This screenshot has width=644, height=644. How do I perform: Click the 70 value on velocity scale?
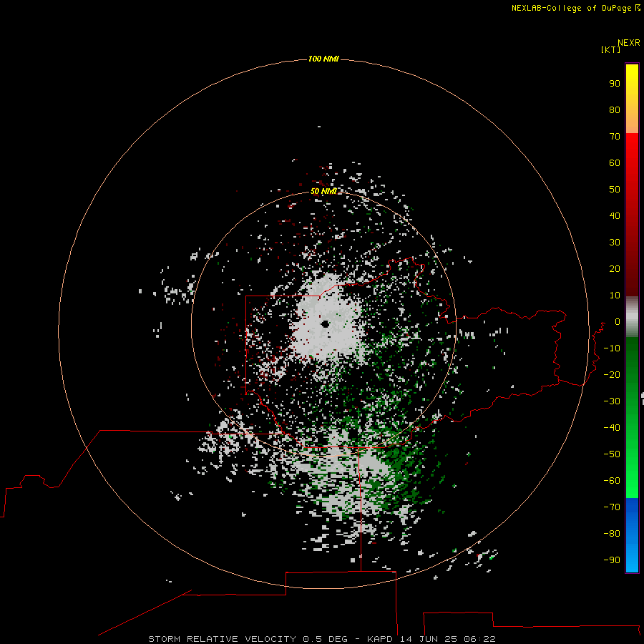pyautogui.click(x=615, y=137)
